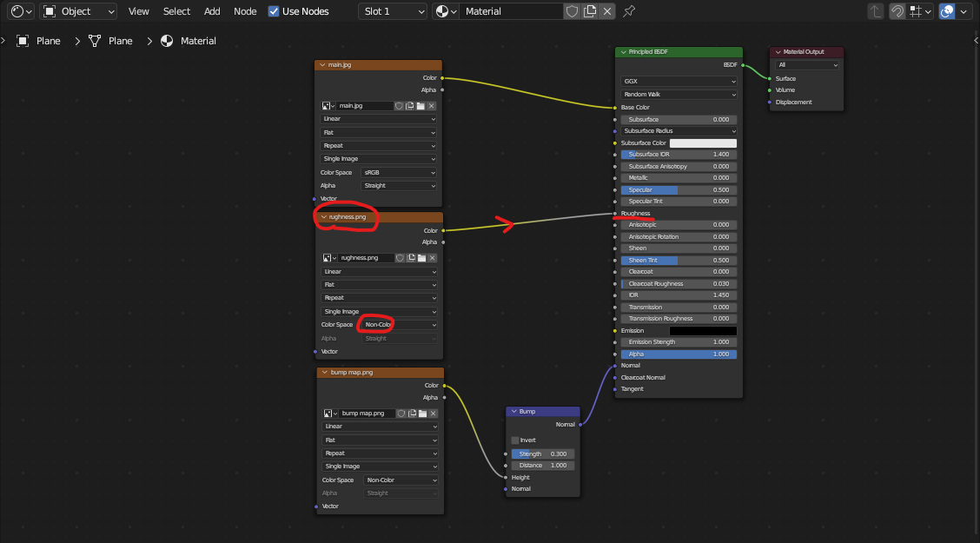This screenshot has width=980, height=543.
Task: Open the Slot 1 dropdown
Action: click(x=394, y=11)
